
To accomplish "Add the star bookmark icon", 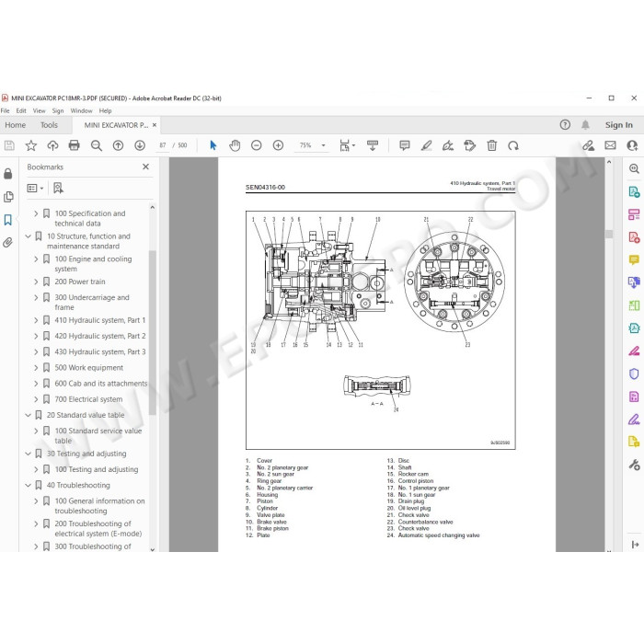I will 30,145.
